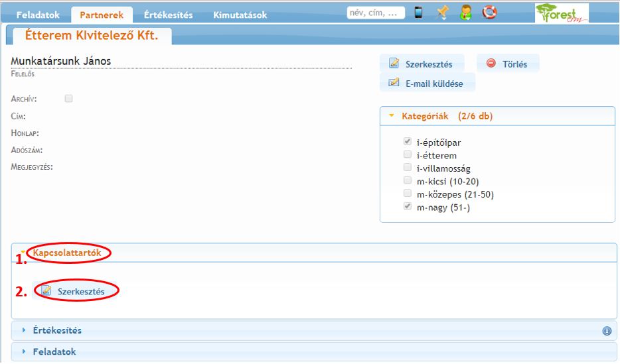Screen dimensions: 620x364
Task: Enable the i-villamosság category checkbox
Action: [408, 168]
